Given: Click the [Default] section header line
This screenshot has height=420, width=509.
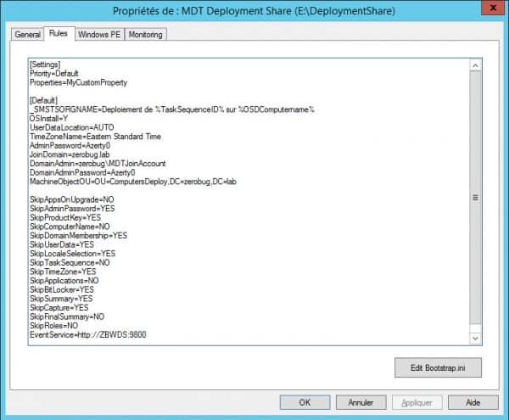Looking at the screenshot, I should click(x=43, y=100).
